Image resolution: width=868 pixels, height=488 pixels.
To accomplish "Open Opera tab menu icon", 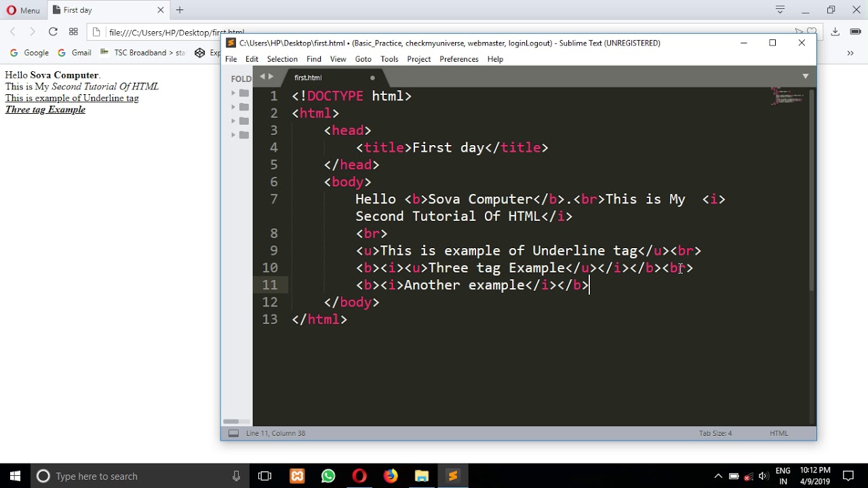I will (x=780, y=10).
